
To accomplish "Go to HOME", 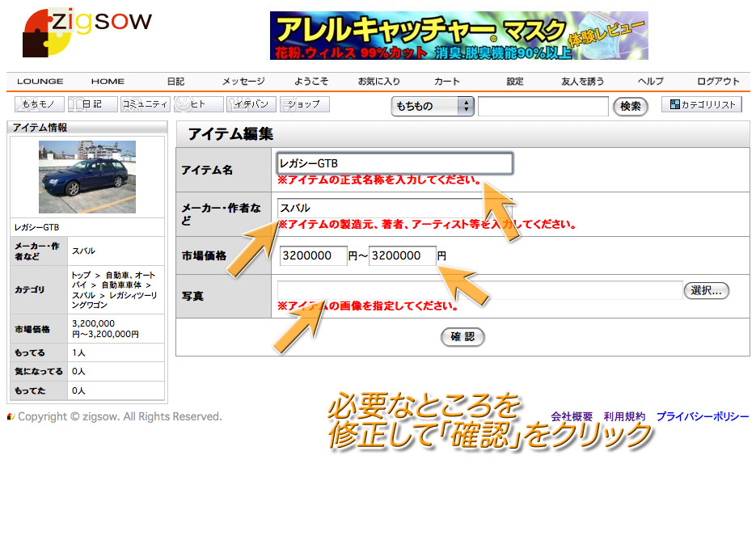I will 108,82.
